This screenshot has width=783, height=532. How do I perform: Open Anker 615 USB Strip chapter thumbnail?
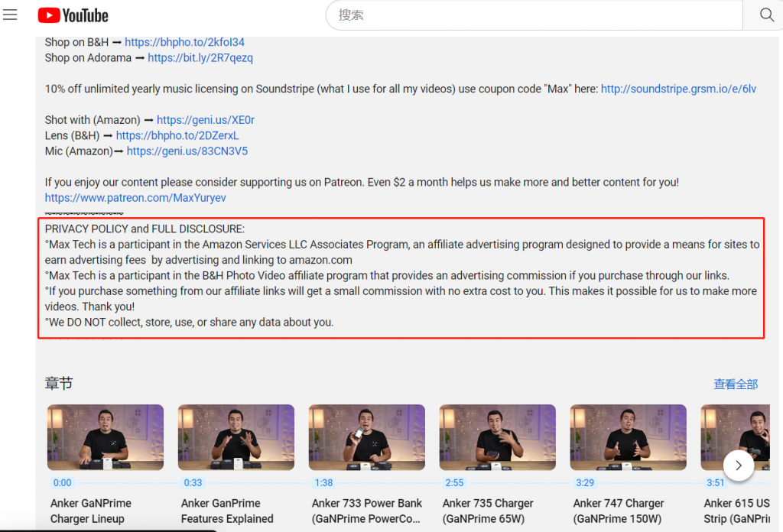click(736, 437)
